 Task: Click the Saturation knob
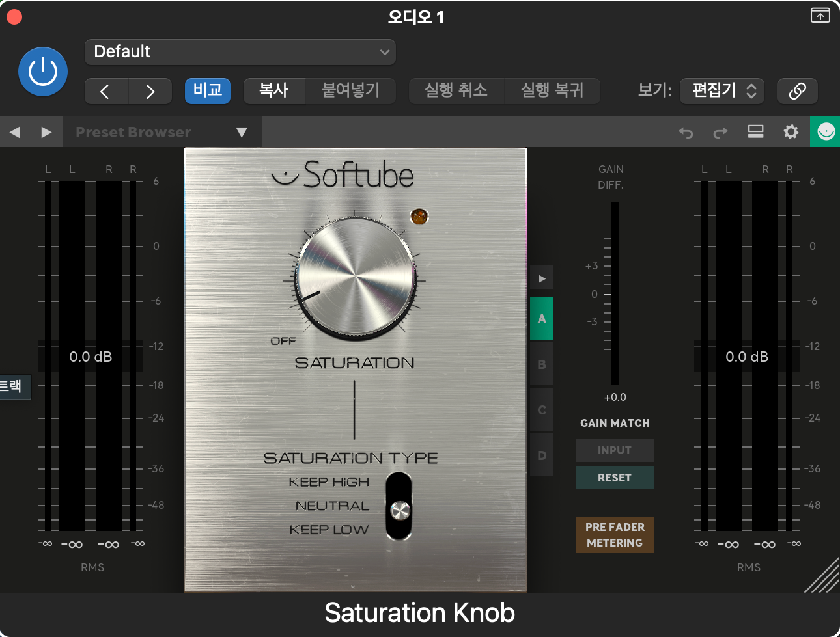click(x=356, y=277)
